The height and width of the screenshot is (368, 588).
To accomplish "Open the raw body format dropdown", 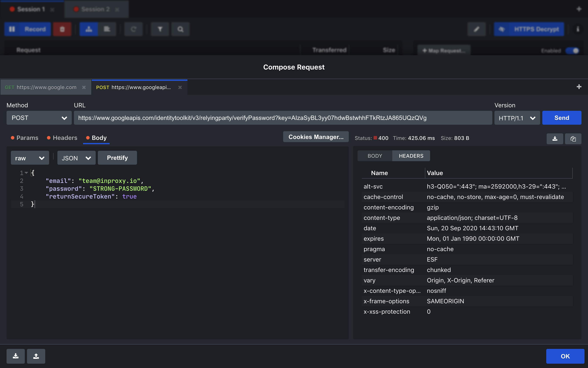I will 30,158.
